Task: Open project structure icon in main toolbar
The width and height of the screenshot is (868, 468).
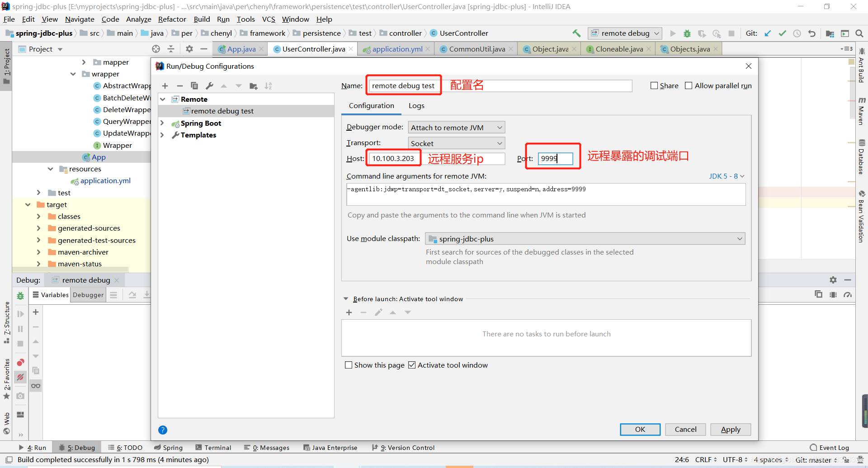Action: click(830, 33)
